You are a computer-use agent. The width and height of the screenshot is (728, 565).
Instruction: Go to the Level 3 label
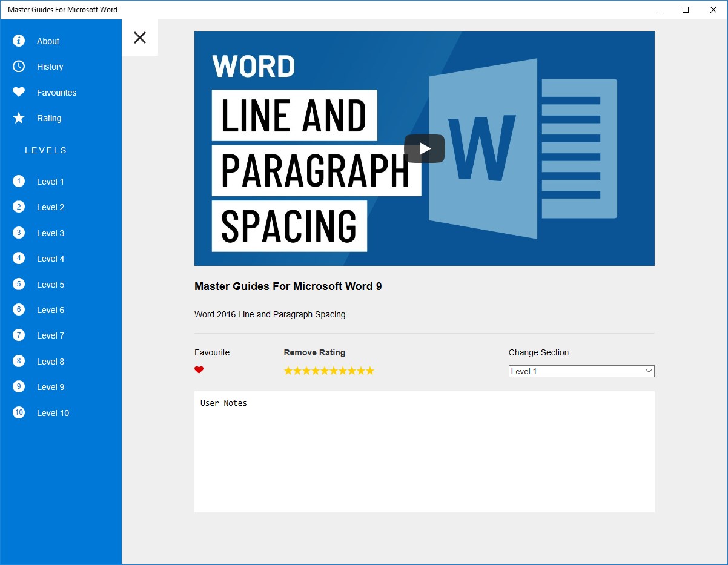(50, 233)
